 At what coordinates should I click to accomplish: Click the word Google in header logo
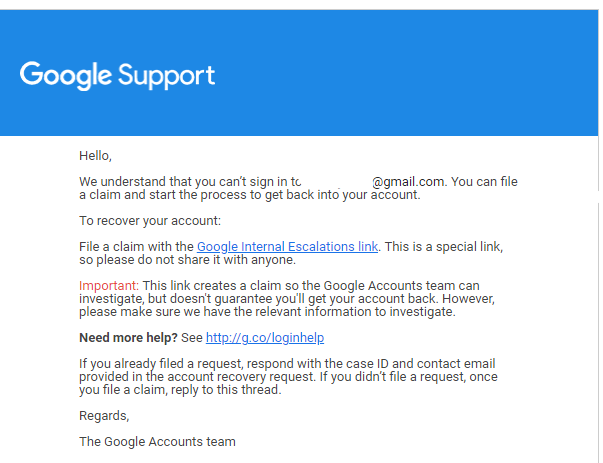coord(66,75)
